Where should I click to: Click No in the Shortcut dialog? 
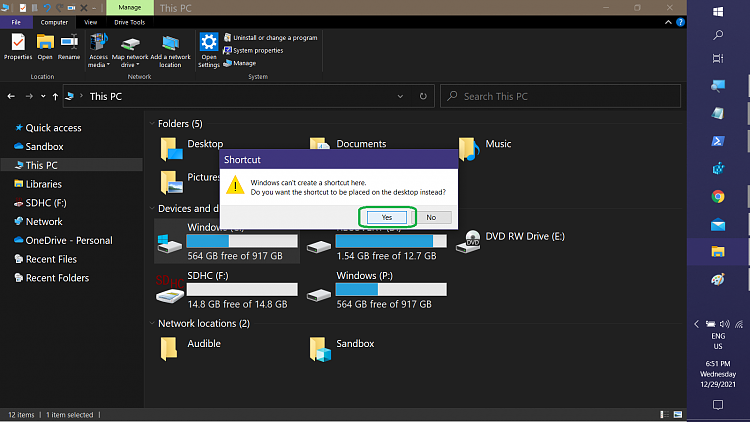tap(431, 217)
